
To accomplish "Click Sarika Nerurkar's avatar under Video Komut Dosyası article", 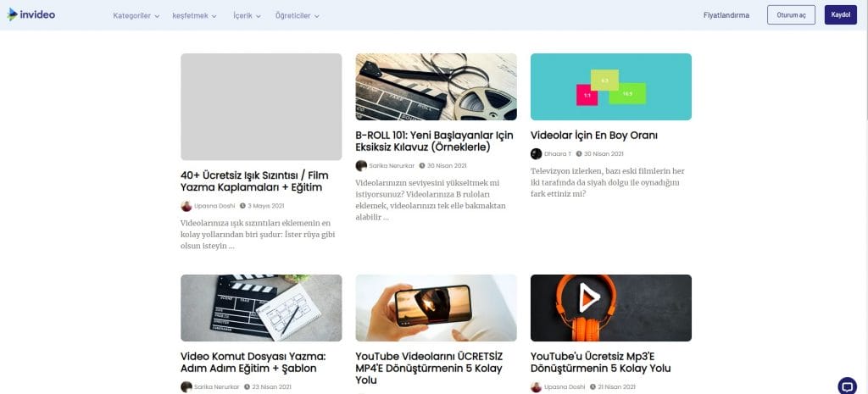I will 186,387.
